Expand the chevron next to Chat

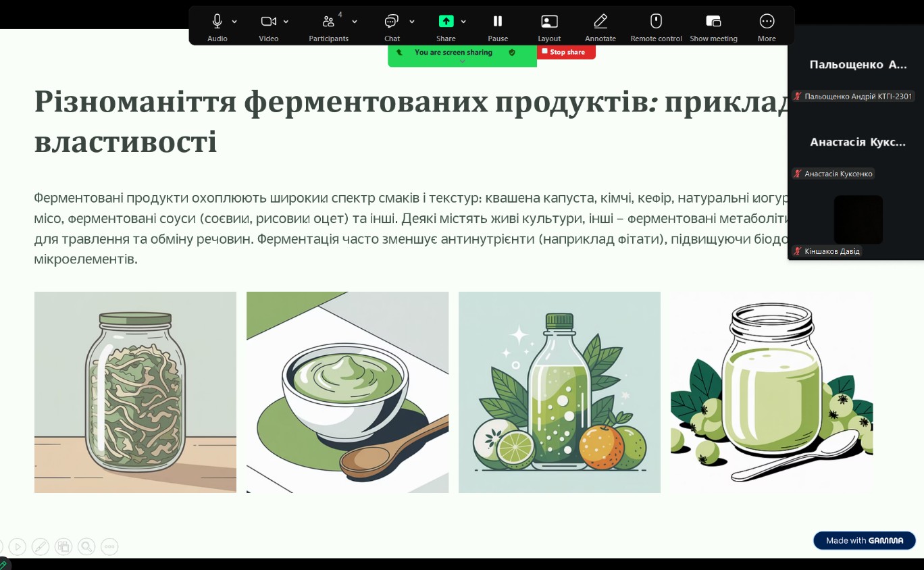412,22
